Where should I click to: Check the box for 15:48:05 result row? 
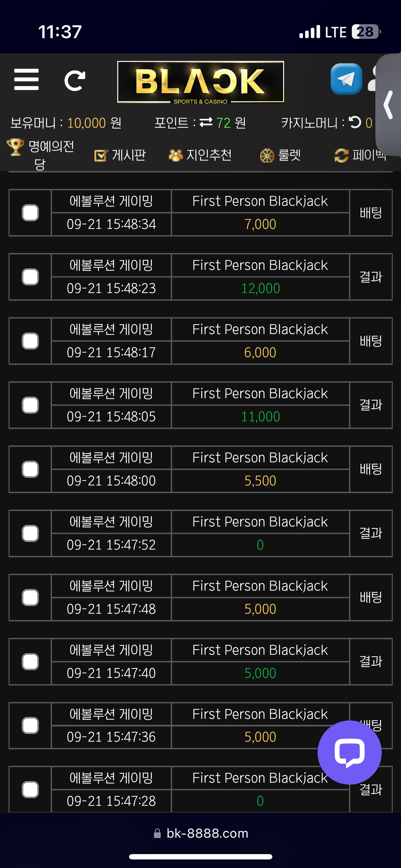30,405
